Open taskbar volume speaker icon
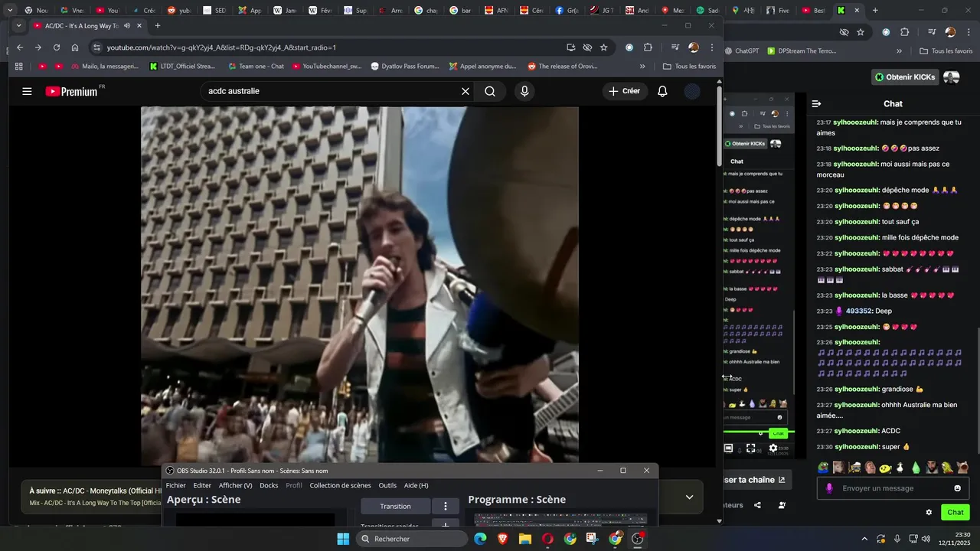Viewport: 980px width, 551px height. tap(926, 539)
